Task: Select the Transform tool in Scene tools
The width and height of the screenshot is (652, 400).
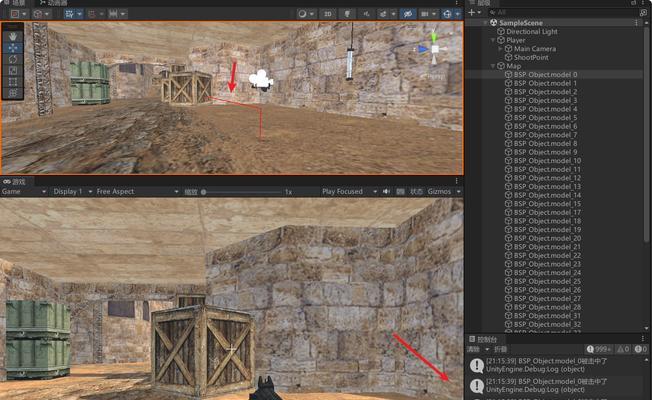Action: (12, 93)
